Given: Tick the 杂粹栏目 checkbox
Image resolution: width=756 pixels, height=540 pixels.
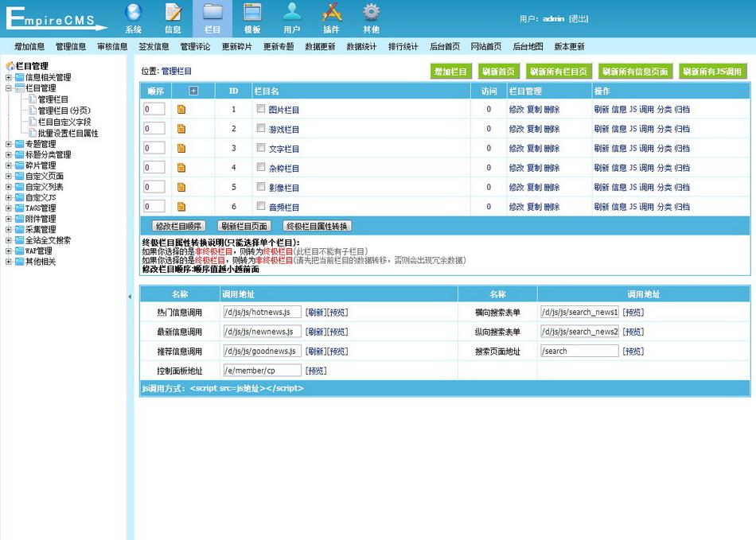Looking at the screenshot, I should coord(261,167).
